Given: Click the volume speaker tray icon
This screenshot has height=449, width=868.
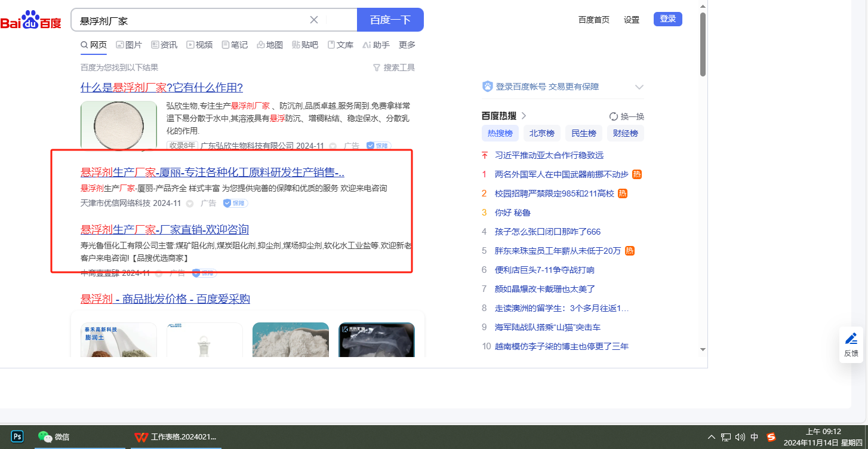Looking at the screenshot, I should tap(740, 437).
